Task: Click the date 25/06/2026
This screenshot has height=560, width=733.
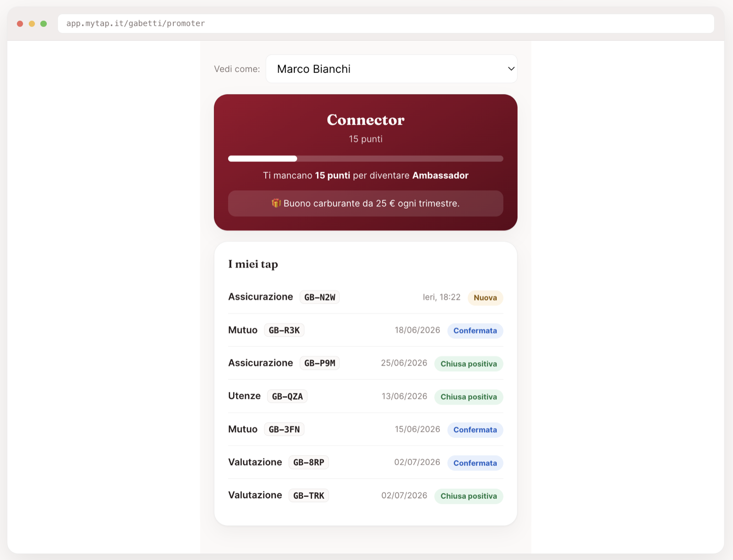Action: [404, 363]
